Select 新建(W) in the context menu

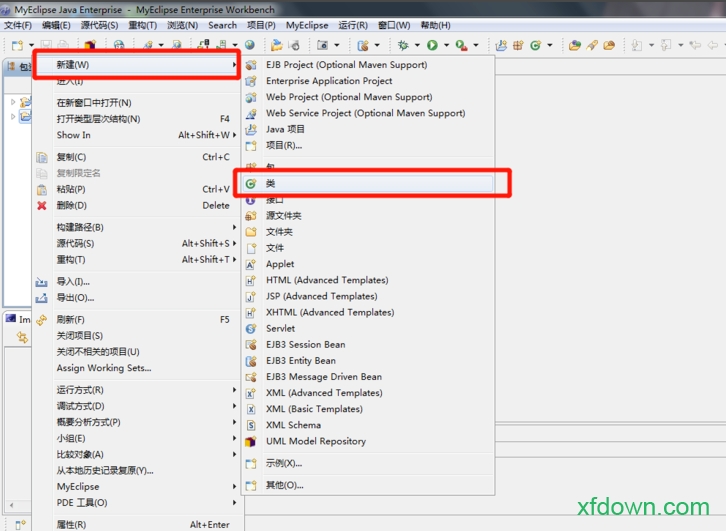[x=137, y=65]
